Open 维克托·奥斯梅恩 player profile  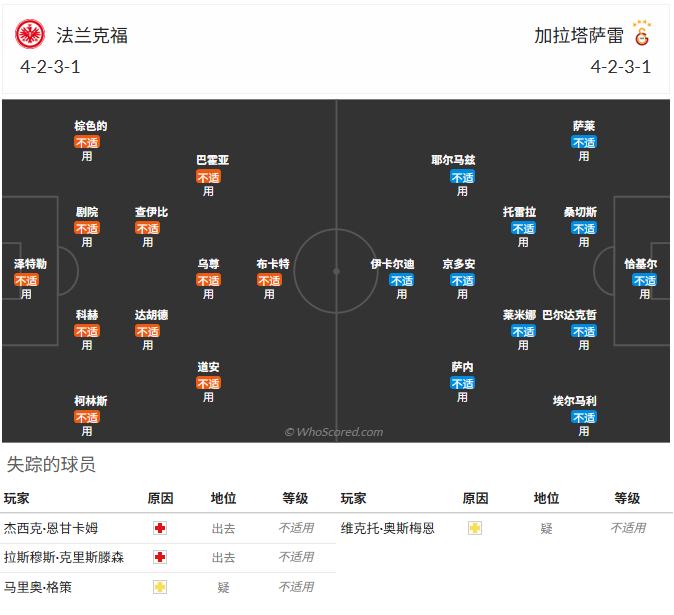click(388, 528)
